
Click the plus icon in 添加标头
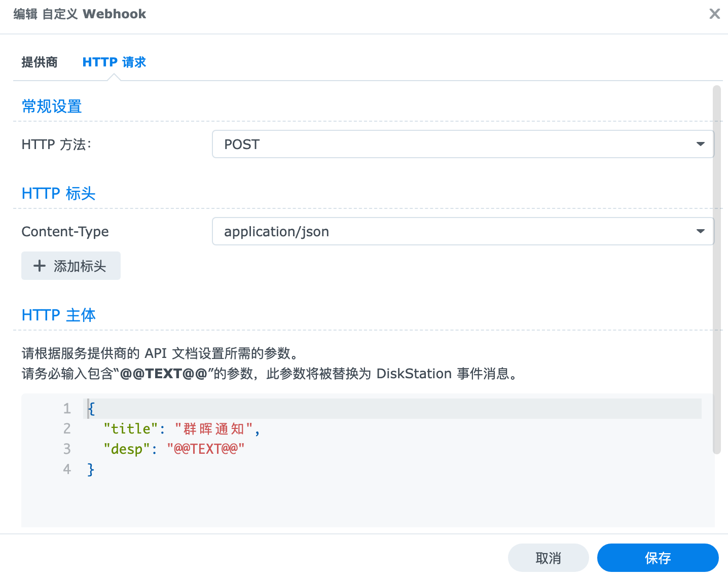tap(40, 266)
